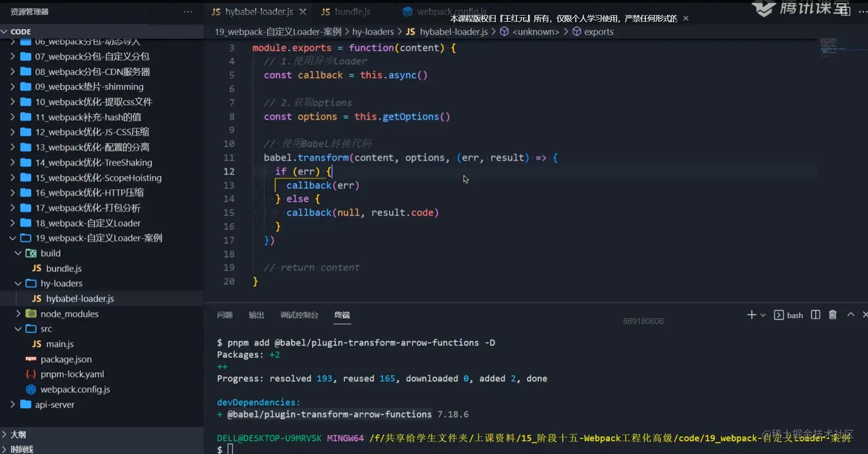Image resolution: width=868 pixels, height=454 pixels.
Task: Click breadcrumb 19_webpack-自定义Loader-案例
Action: tap(278, 32)
